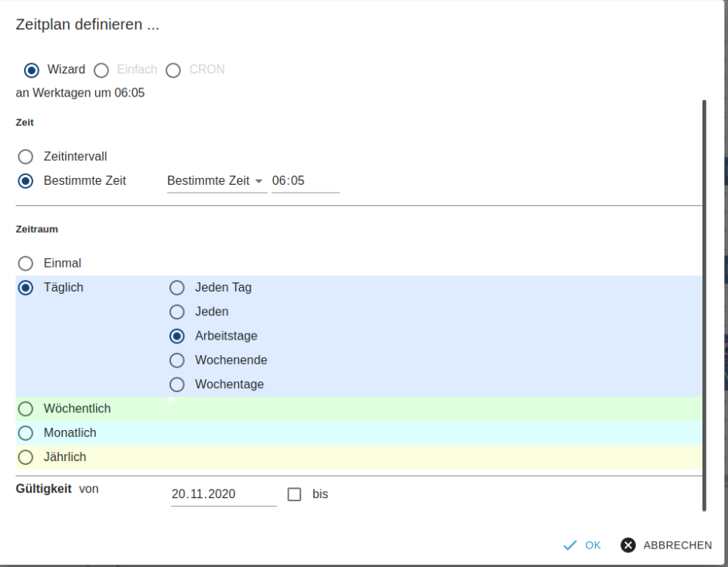Choose the Wöchentlich period option
Viewport: 728px width, 567px height.
[x=26, y=408]
